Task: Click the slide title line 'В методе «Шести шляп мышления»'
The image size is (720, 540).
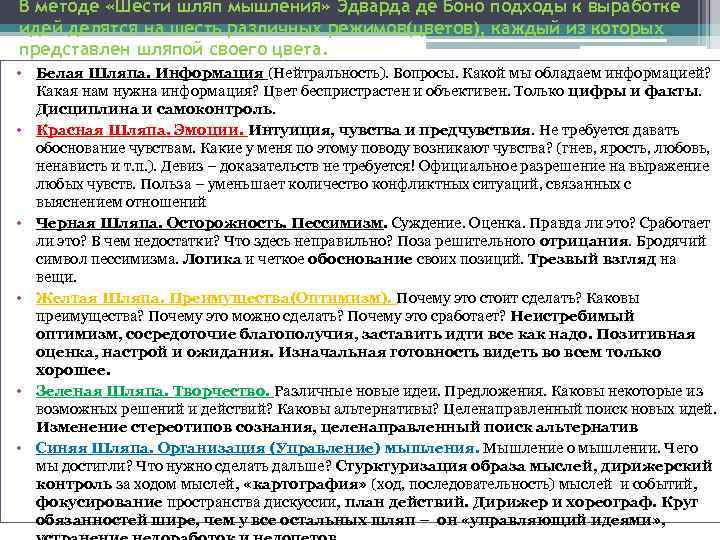Action: 176,6
